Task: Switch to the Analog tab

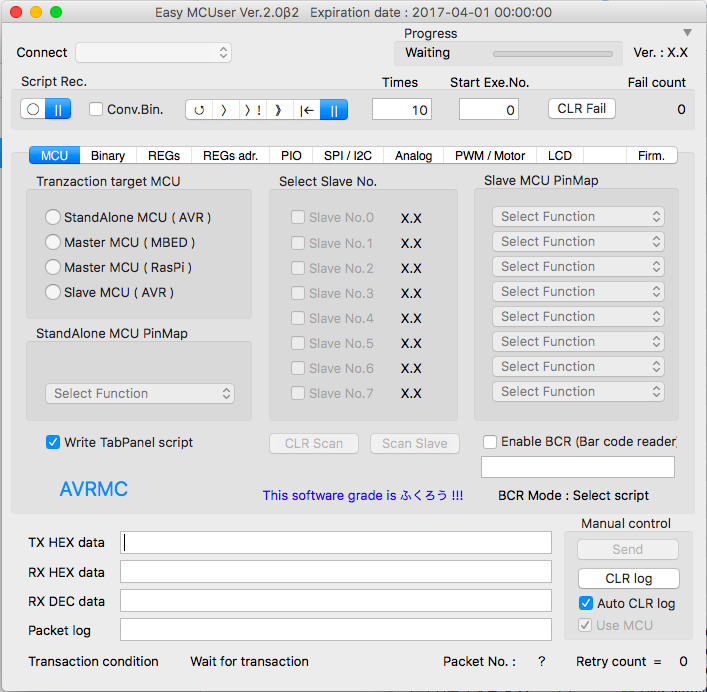Action: 413,156
